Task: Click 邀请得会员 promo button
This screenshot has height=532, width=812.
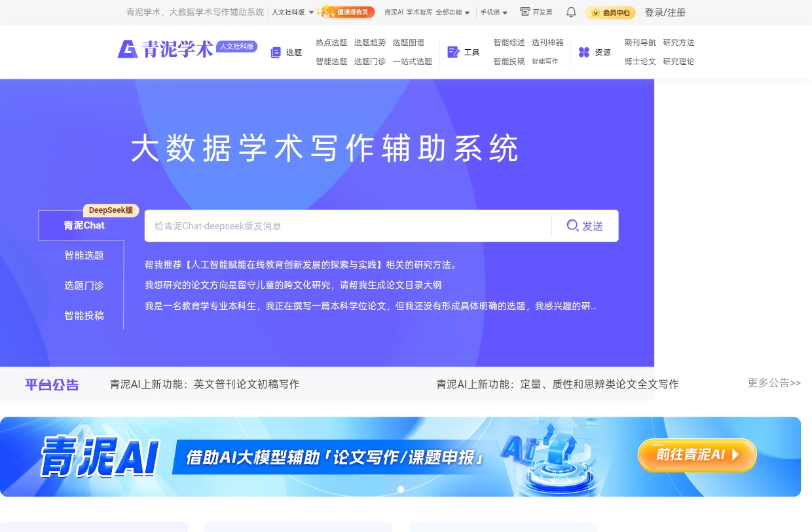Action: click(346, 12)
